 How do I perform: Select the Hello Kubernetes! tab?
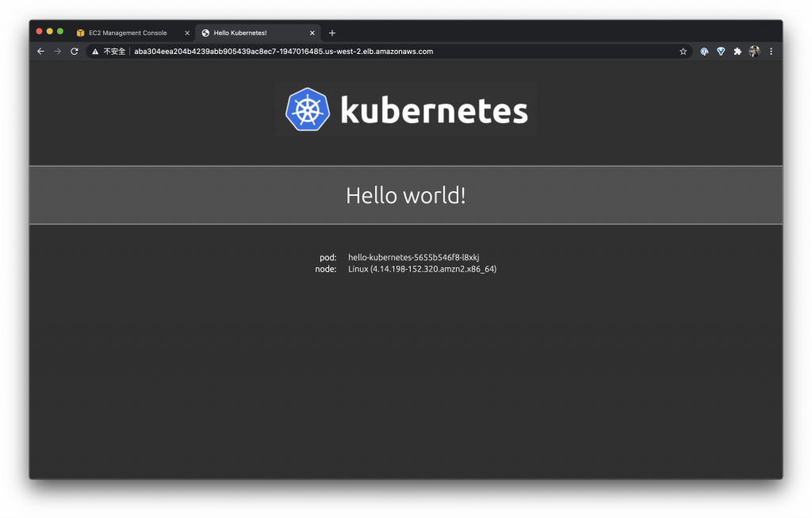258,33
